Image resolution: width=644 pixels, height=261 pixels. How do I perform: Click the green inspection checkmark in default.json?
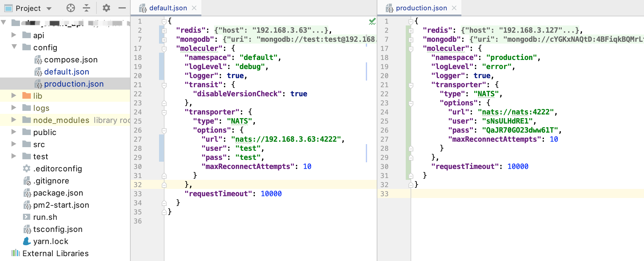pyautogui.click(x=372, y=21)
